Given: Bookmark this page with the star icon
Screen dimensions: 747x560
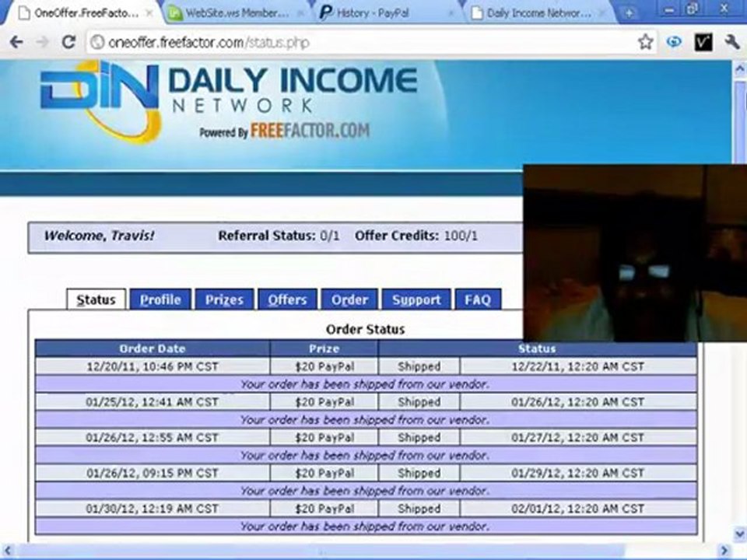Looking at the screenshot, I should tap(646, 42).
